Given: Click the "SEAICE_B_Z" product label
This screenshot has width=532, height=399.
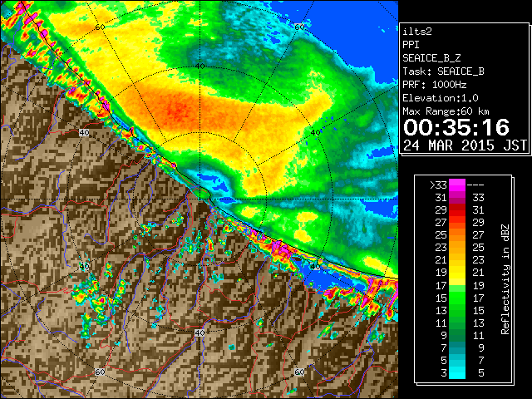Looking at the screenshot, I should (x=431, y=58).
